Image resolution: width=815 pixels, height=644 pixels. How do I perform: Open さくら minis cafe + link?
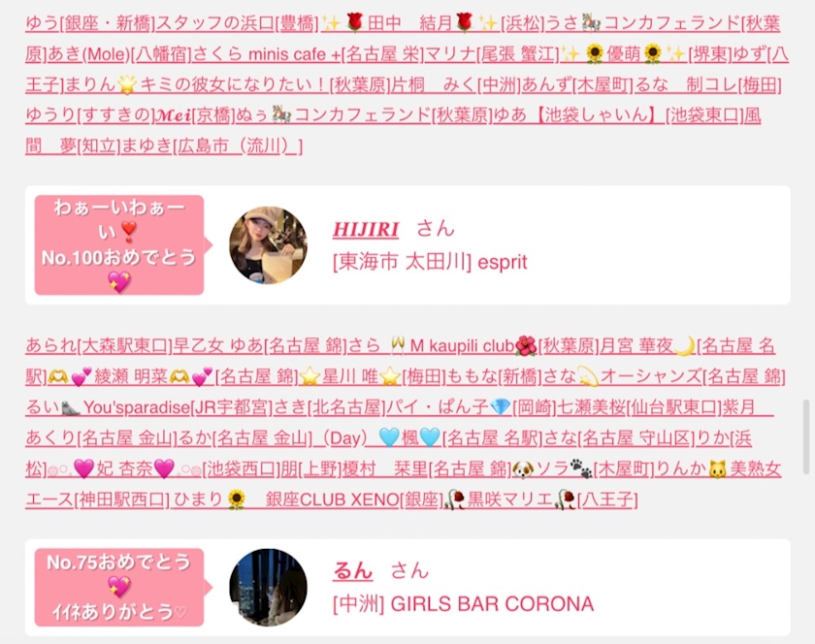tap(267, 54)
